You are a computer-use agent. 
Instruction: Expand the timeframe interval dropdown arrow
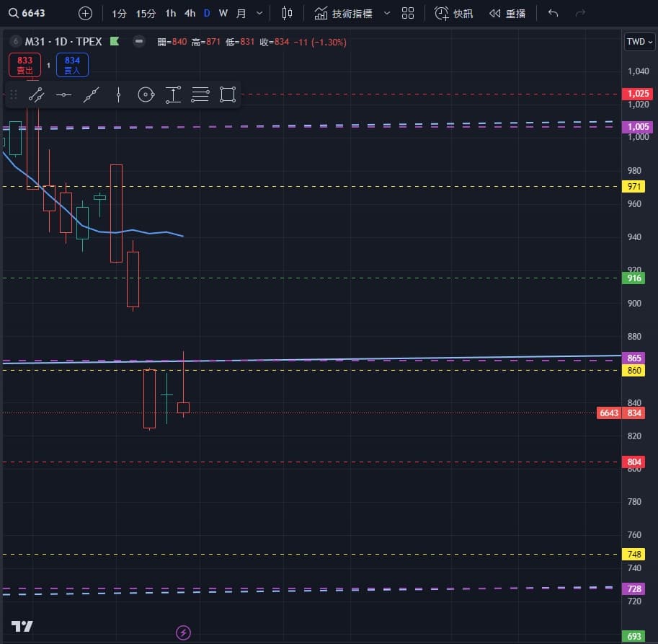259,13
